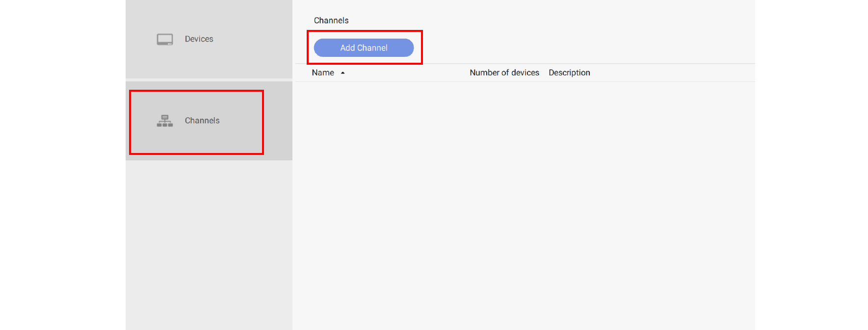
Task: Sort by the Description column header
Action: [x=569, y=73]
